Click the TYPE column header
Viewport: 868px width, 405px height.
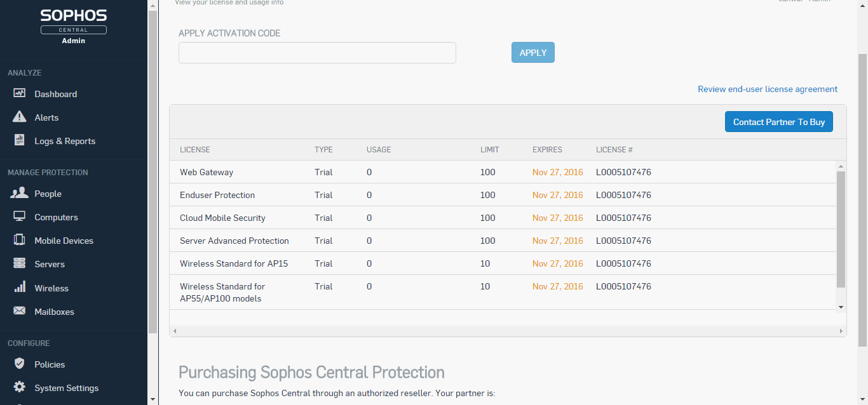(323, 150)
